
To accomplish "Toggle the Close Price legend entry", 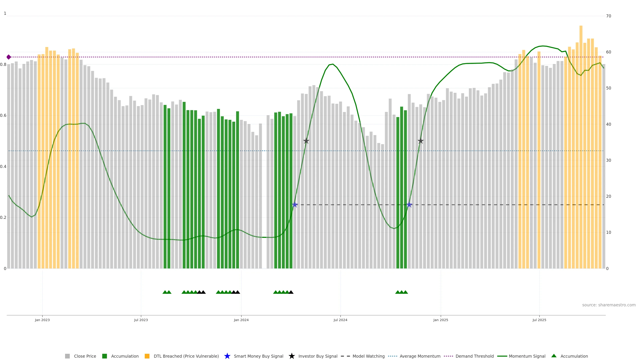I will [85, 356].
